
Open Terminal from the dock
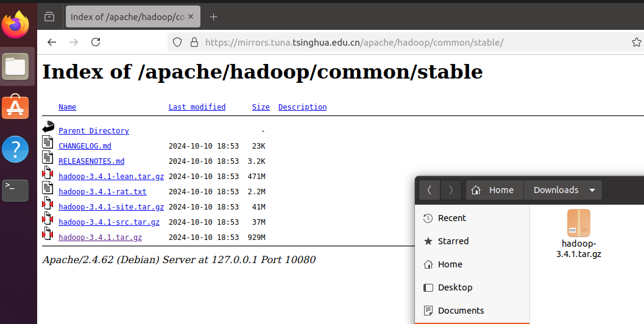click(x=15, y=191)
